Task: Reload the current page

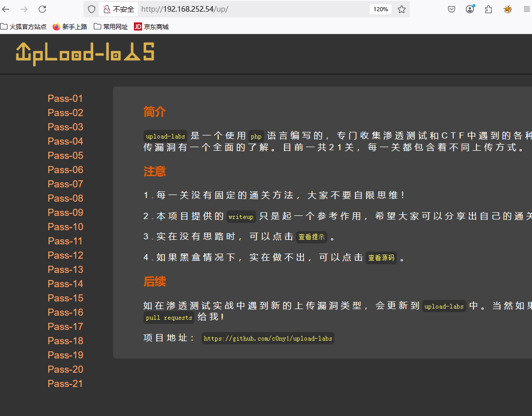Action: coord(42,9)
